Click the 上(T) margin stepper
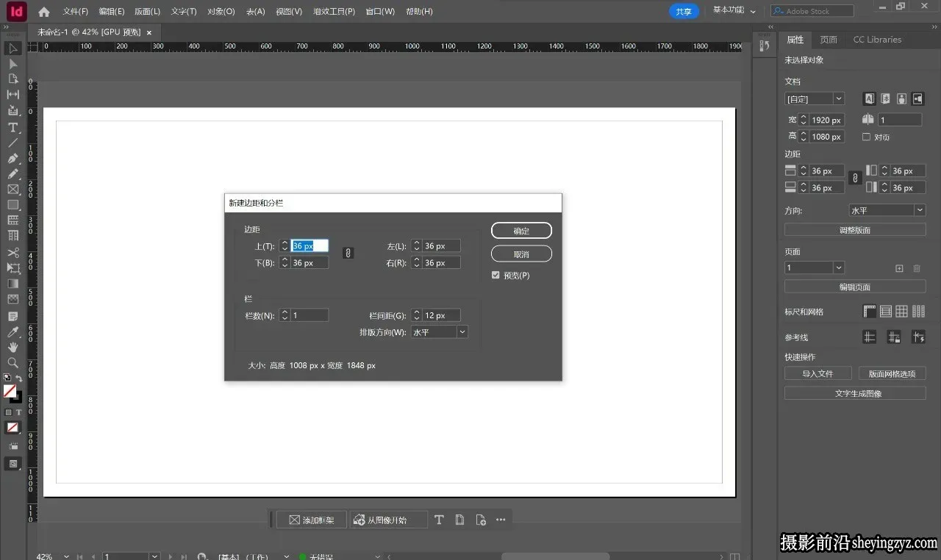 point(285,246)
